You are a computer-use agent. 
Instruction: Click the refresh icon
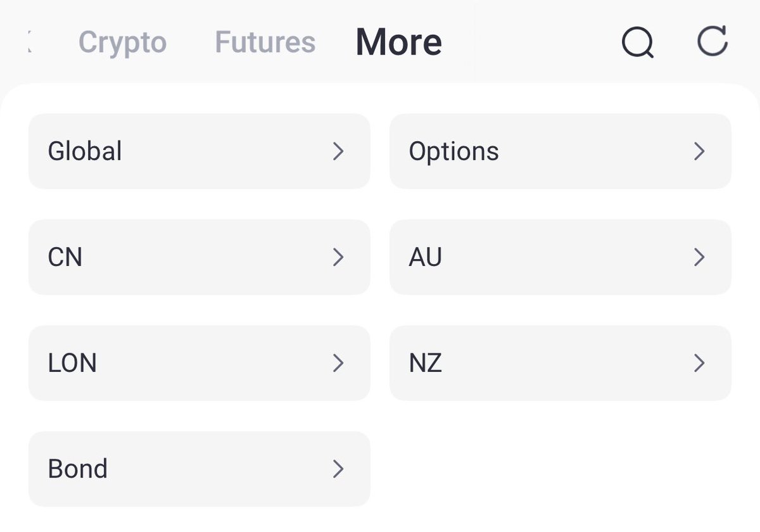point(712,42)
